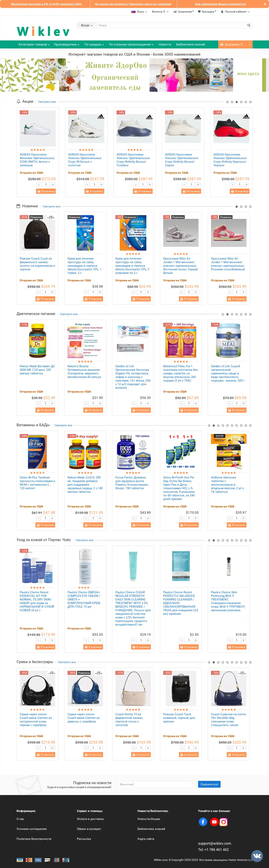Increase quantity for Coach Court backpack
Image resolution: width=269 pixels, height=868 pixels.
[52, 292]
